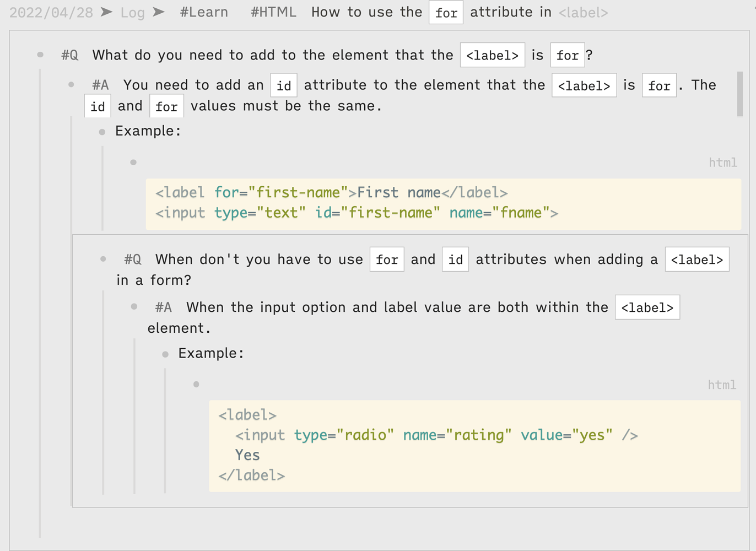Click the html language label of the first code block

click(722, 163)
